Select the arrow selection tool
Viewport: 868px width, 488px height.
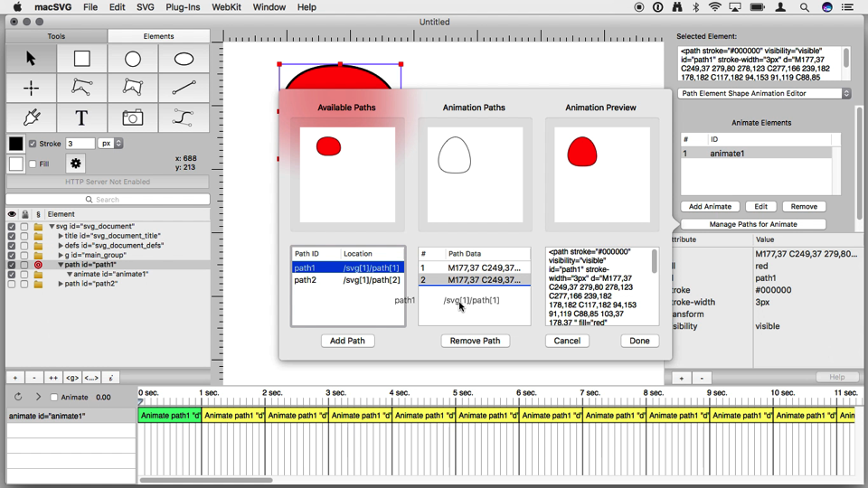(x=31, y=60)
